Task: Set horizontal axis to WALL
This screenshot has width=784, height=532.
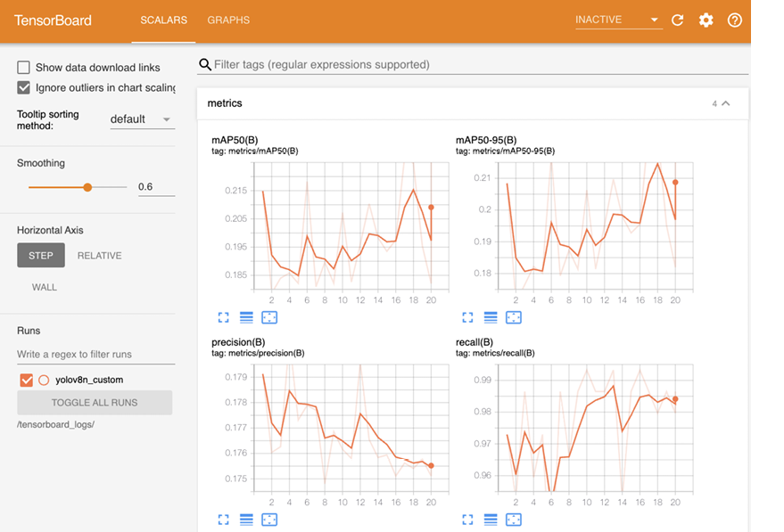Action: 45,287
